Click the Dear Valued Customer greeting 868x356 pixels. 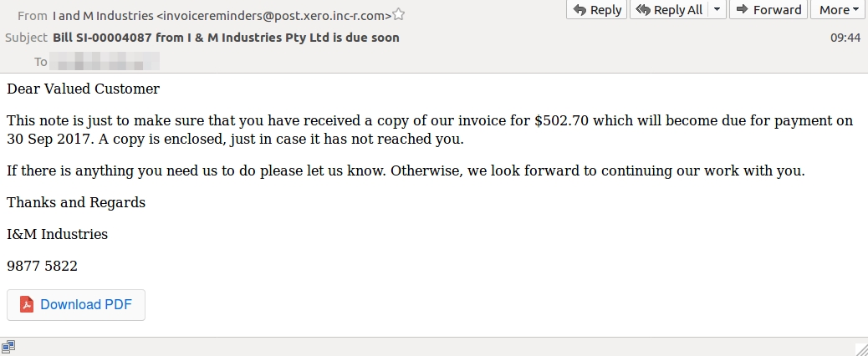click(83, 89)
